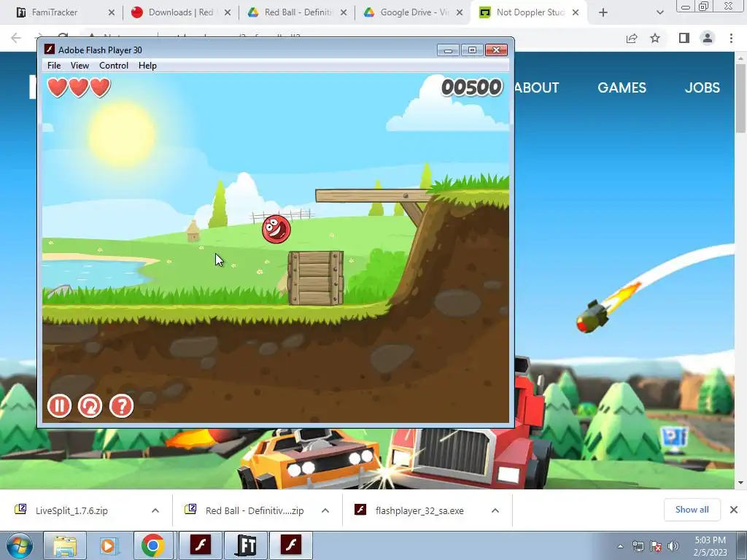
Task: Open the GAMES link on Not Doppler site
Action: coord(622,87)
